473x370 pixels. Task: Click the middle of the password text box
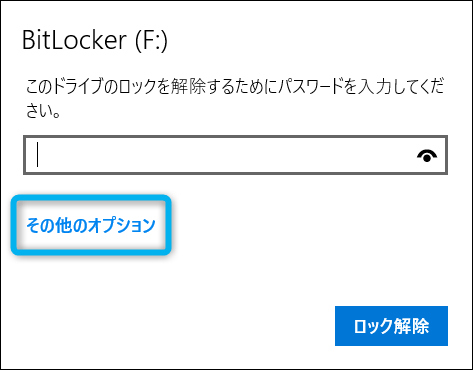(x=235, y=155)
